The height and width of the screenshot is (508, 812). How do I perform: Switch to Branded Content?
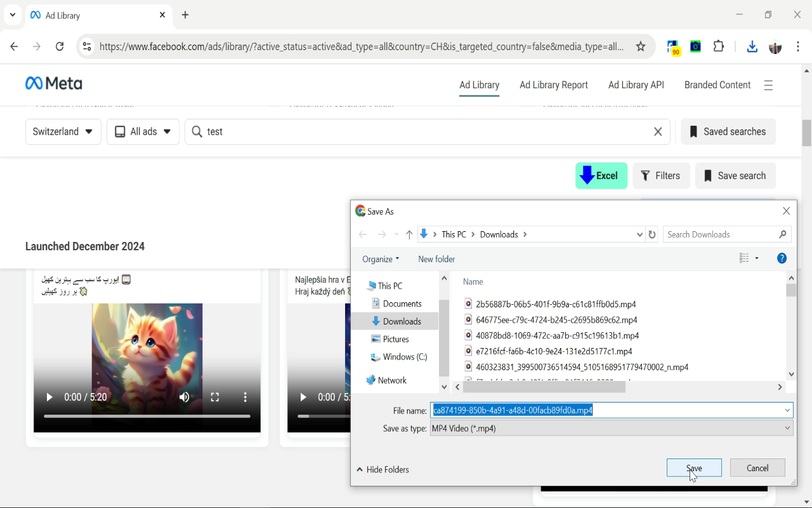click(x=717, y=84)
